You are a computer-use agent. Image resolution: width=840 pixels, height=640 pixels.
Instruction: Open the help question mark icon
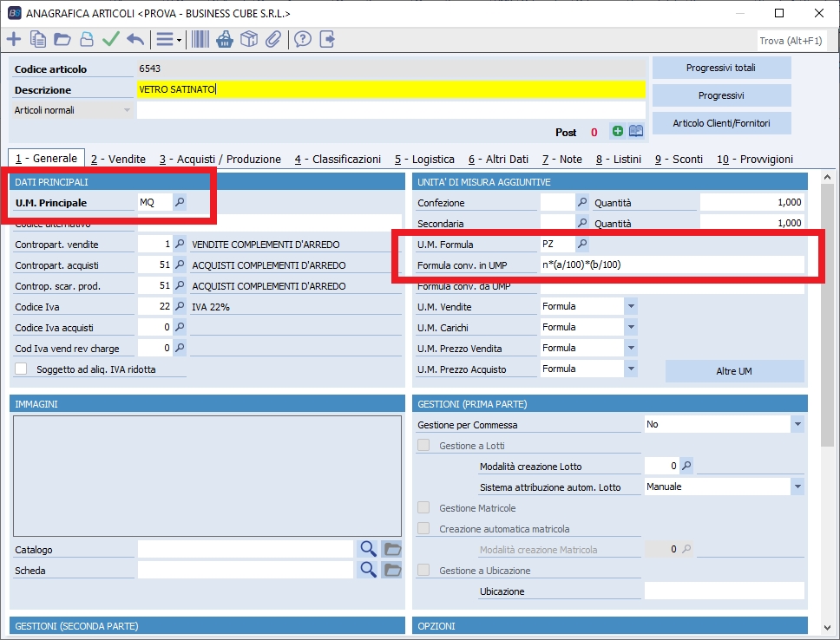(x=302, y=39)
